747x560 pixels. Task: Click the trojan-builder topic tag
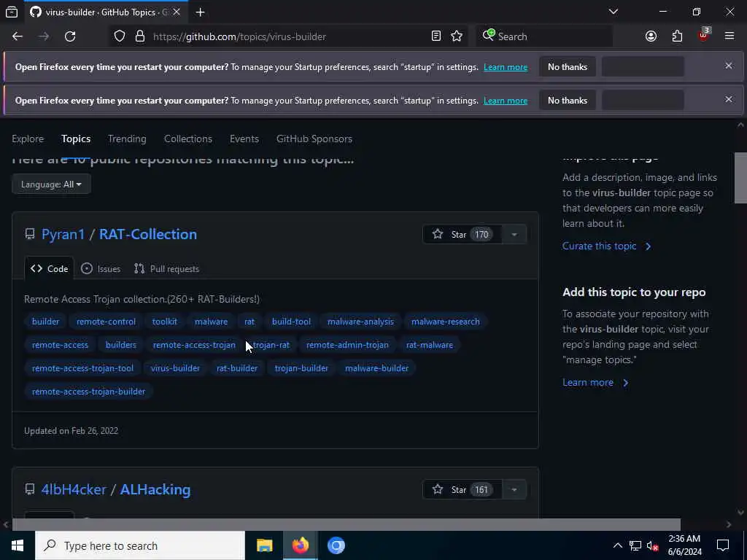301,368
